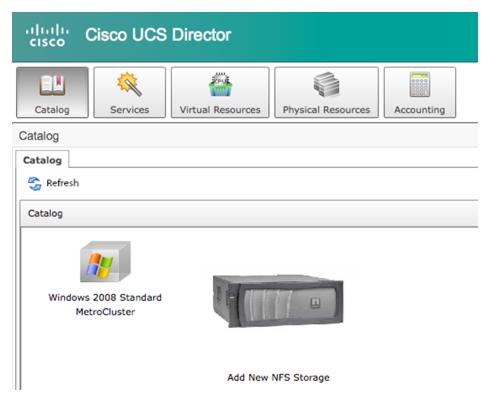Open the Physical Resources server icon menu

coord(326,92)
